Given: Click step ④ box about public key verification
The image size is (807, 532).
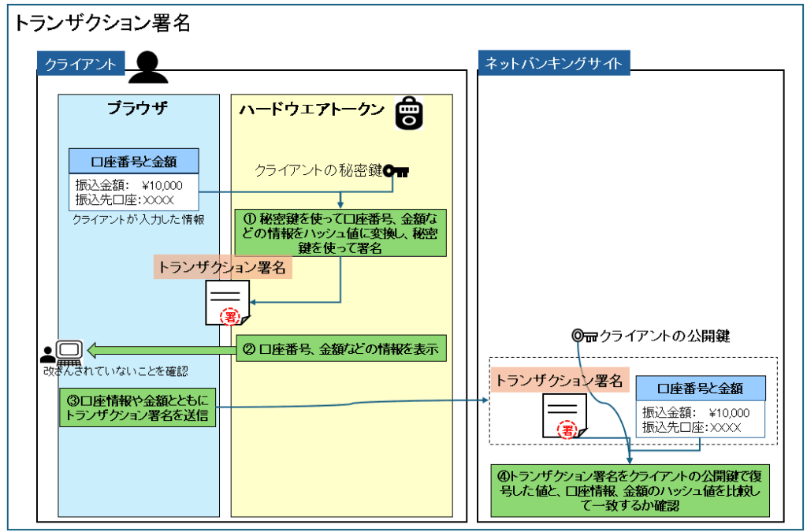Looking at the screenshot, I should pos(630,491).
